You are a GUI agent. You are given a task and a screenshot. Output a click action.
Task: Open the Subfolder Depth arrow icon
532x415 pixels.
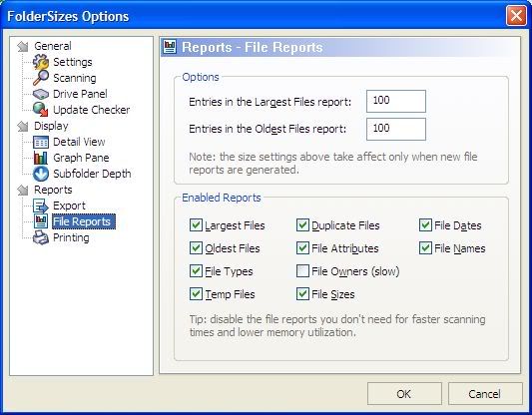click(x=41, y=174)
